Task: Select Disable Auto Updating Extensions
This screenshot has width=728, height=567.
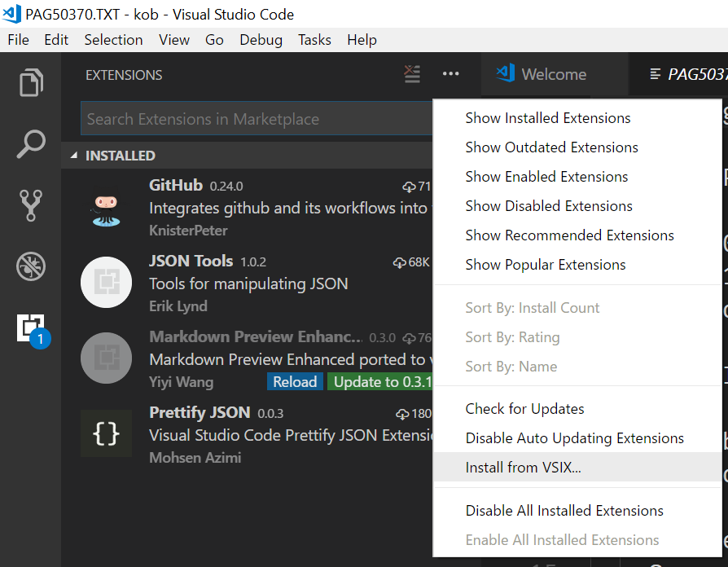Action: coord(577,438)
